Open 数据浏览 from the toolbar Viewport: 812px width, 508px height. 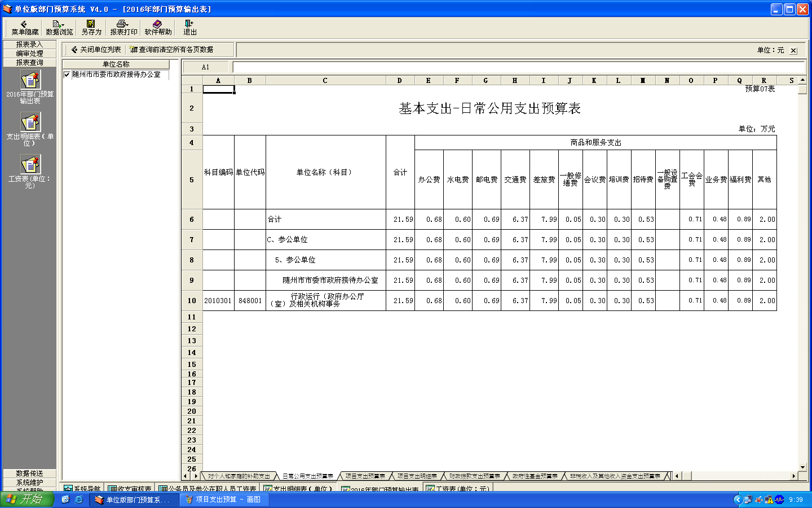(x=59, y=28)
